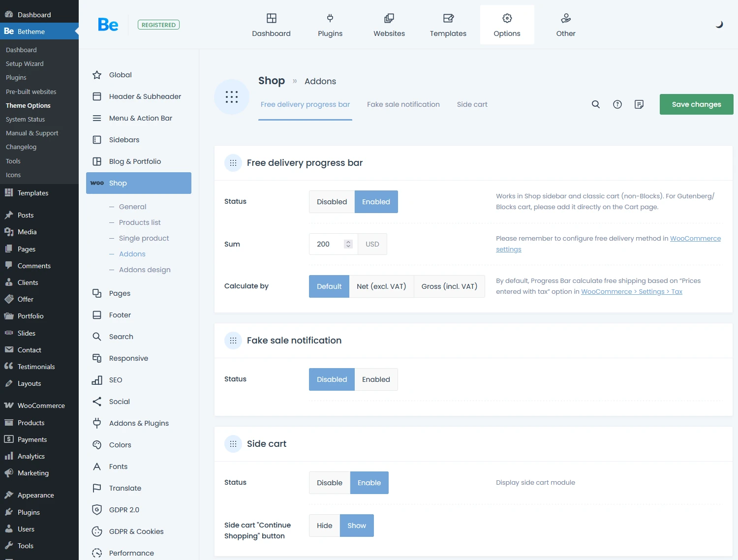
Task: Switch to the Fake sale notification tab
Action: (403, 104)
